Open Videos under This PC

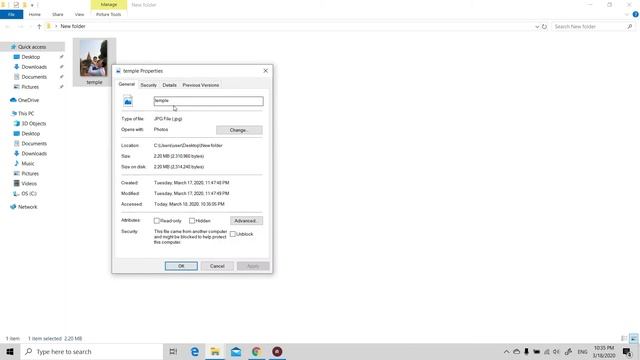click(x=29, y=183)
